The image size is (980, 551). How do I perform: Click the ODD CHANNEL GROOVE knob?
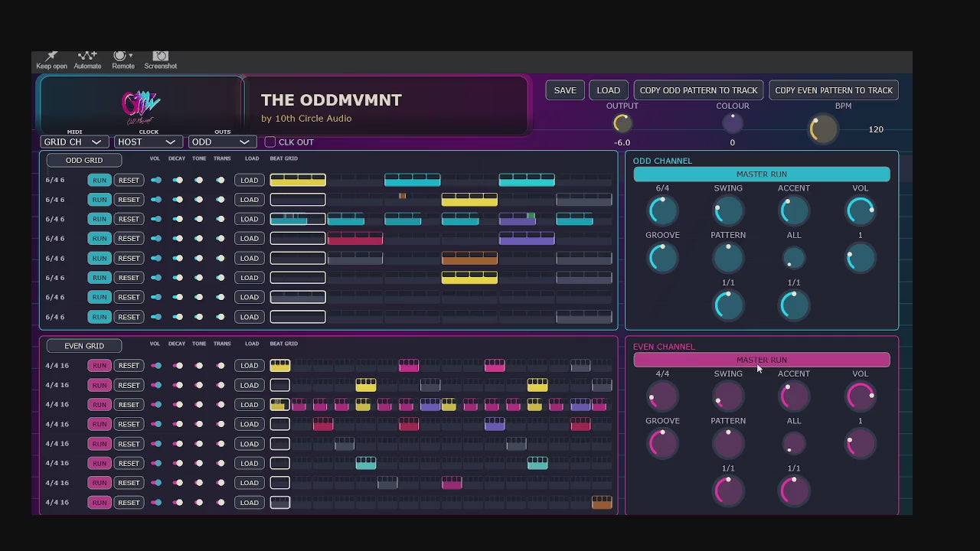click(662, 258)
